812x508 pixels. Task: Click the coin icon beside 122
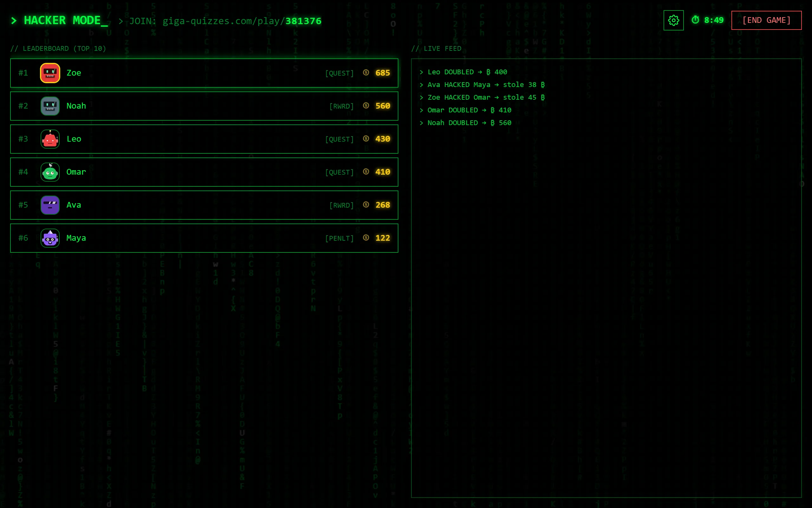pyautogui.click(x=366, y=237)
